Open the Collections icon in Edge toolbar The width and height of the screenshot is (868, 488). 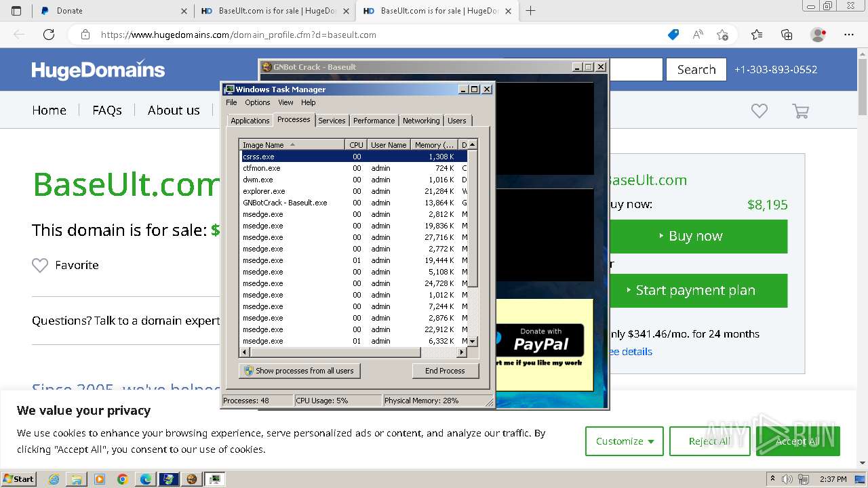(x=787, y=35)
